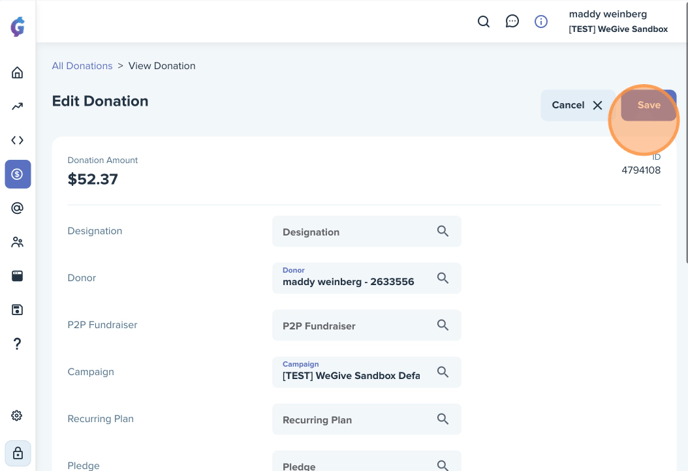The height and width of the screenshot is (471, 688).
Task: Open the email at-sign icon
Action: click(17, 208)
